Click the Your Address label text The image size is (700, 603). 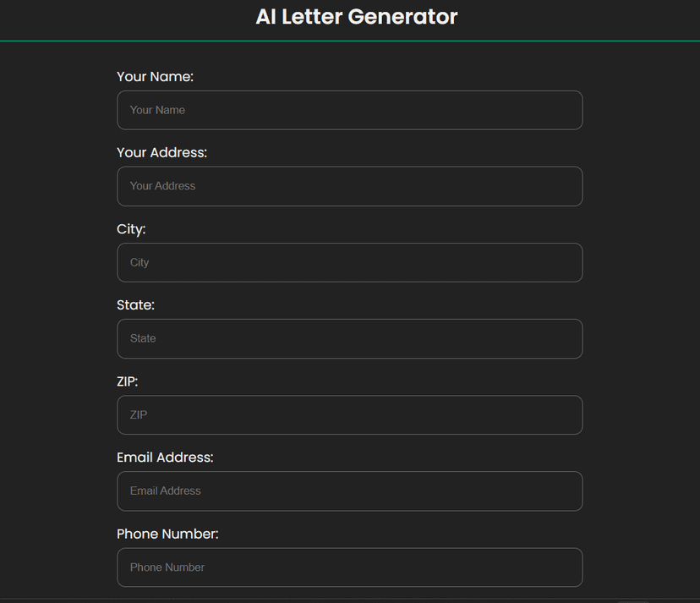[162, 152]
